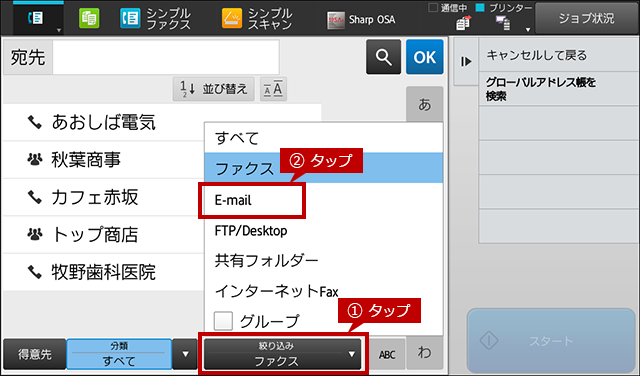640x376 pixels.
Task: Tap phone icon beside あおしば電気
Action: [34, 122]
